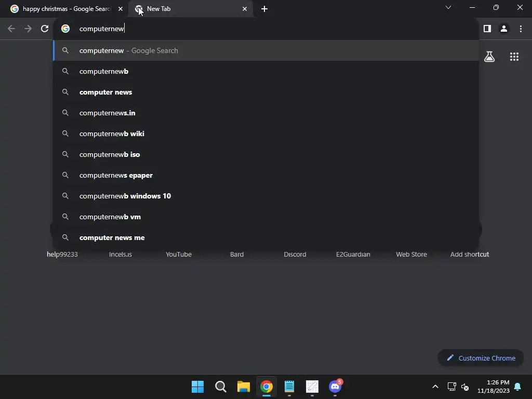Choose the computernewb vm suggestion
The height and width of the screenshot is (399, 532).
click(x=266, y=217)
